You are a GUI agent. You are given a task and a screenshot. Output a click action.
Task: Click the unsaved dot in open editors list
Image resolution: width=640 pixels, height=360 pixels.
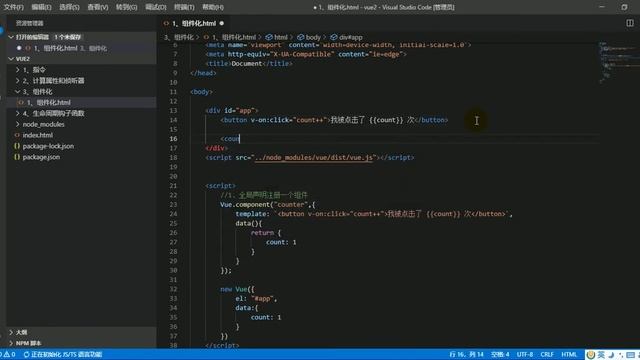(x=19, y=48)
